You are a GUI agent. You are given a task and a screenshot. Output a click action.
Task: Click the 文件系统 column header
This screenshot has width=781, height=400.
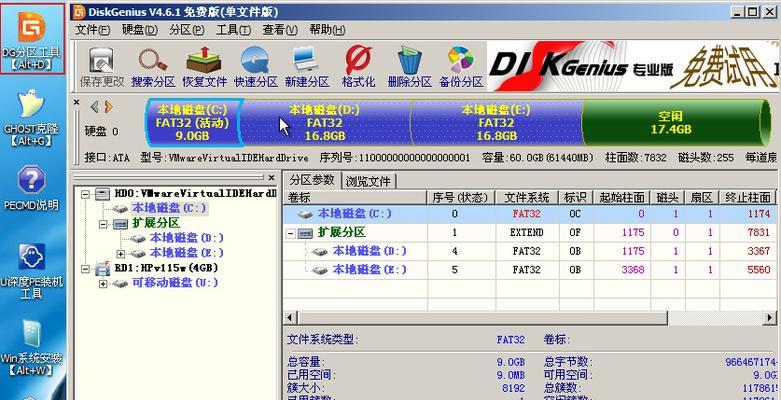point(527,198)
